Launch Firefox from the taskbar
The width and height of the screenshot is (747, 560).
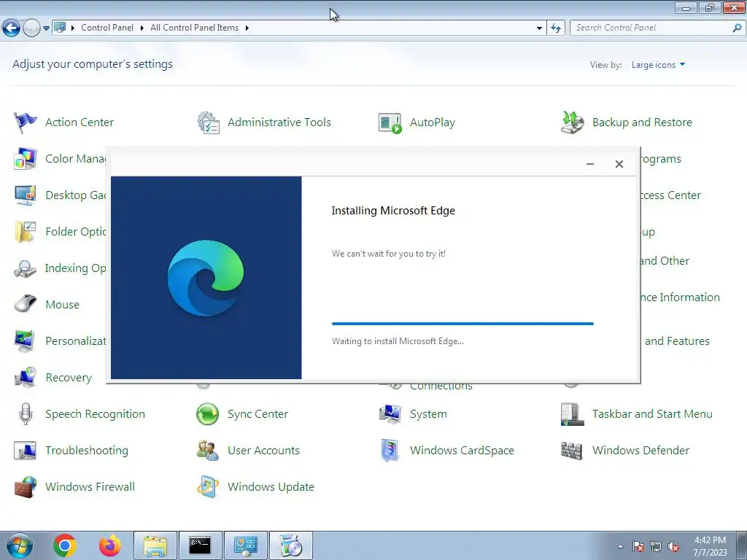click(110, 545)
